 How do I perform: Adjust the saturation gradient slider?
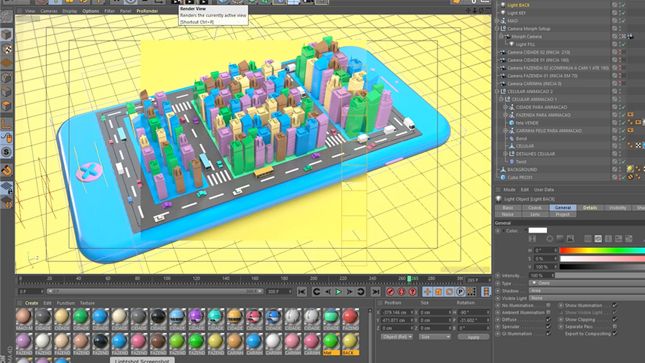click(602, 258)
